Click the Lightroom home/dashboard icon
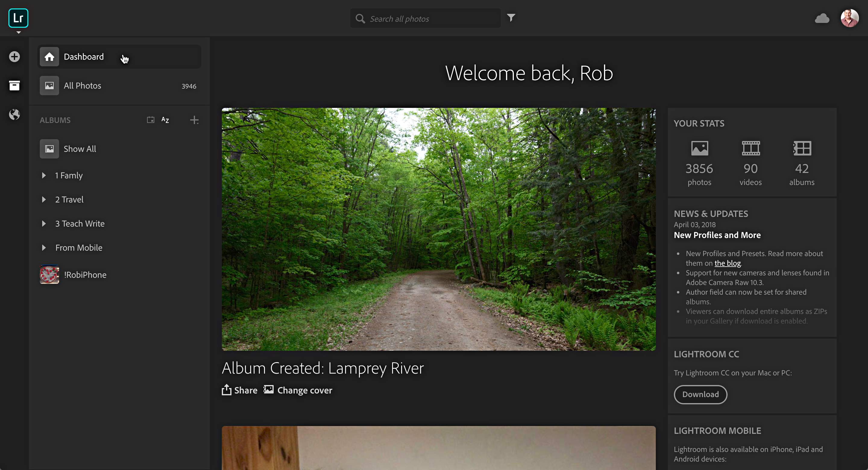The height and width of the screenshot is (470, 868). pos(49,56)
